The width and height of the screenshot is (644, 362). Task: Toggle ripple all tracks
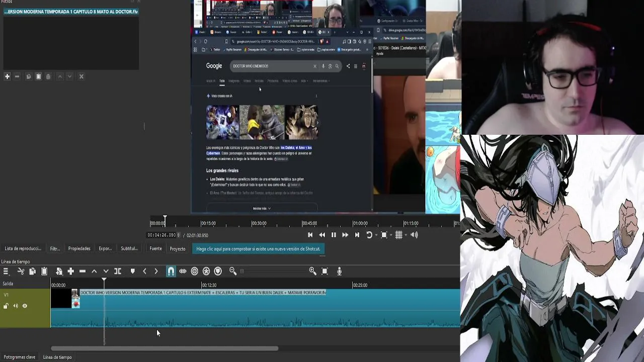tap(206, 271)
